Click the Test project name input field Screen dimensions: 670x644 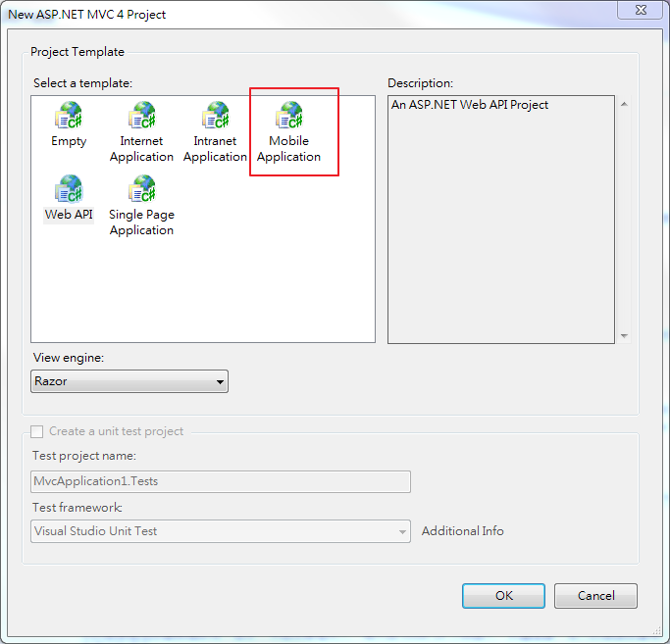coord(221,481)
